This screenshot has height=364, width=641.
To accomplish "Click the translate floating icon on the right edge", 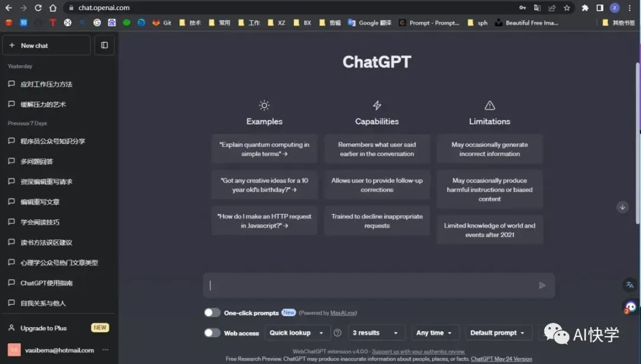I will click(x=629, y=285).
